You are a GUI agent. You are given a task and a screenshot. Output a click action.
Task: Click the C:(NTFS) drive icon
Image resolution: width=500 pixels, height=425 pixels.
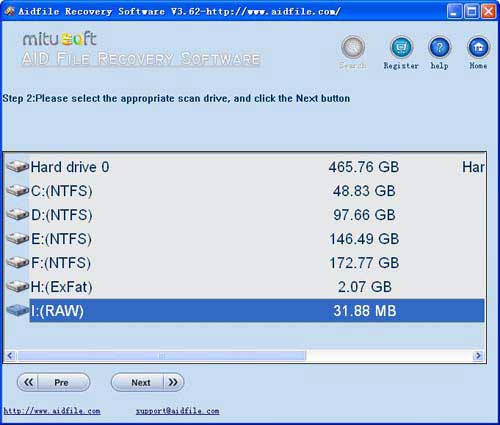point(18,190)
